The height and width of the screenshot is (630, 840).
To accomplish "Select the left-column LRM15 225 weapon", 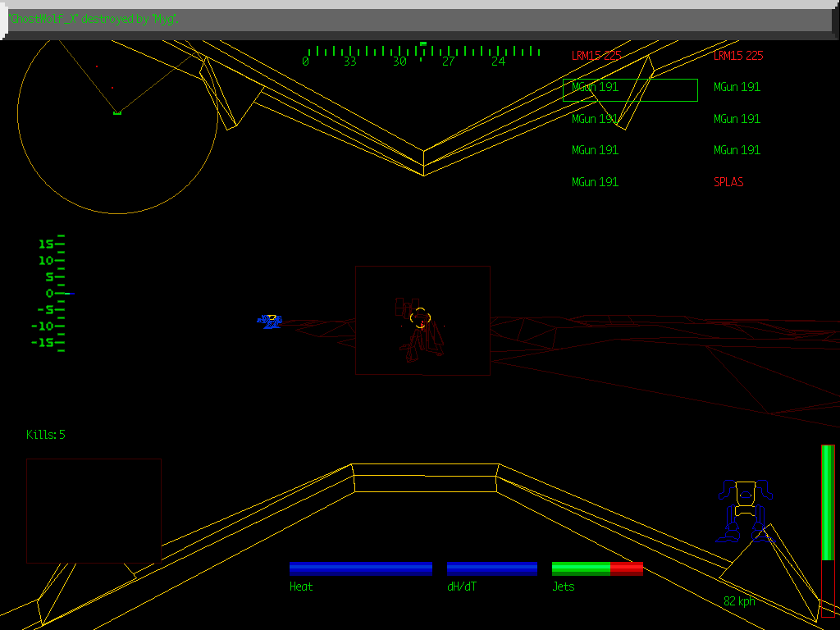I will click(596, 56).
